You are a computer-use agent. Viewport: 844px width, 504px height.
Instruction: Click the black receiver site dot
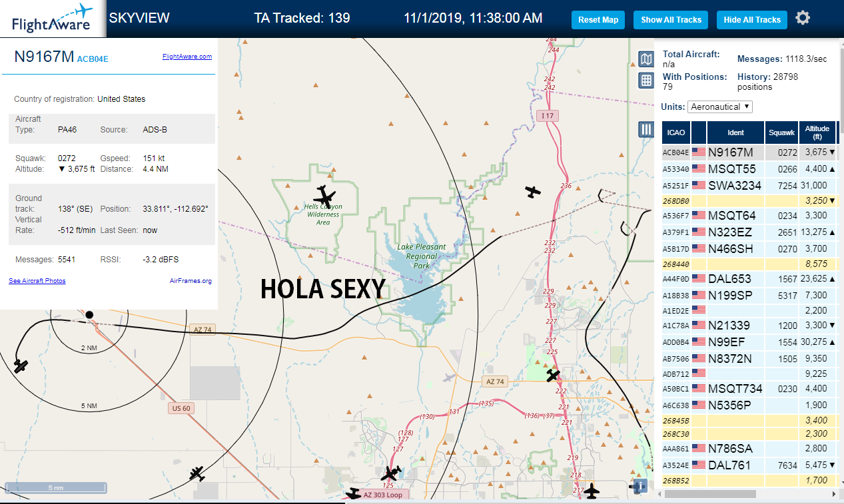coord(89,314)
